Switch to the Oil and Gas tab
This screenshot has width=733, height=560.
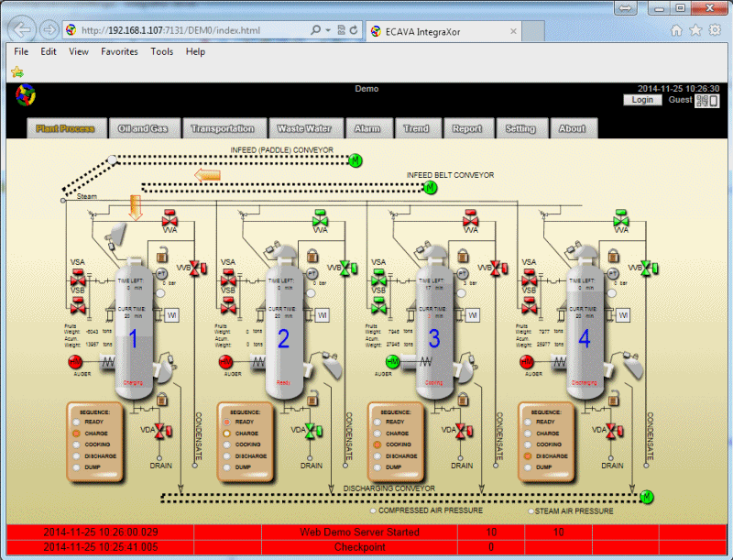(143, 129)
